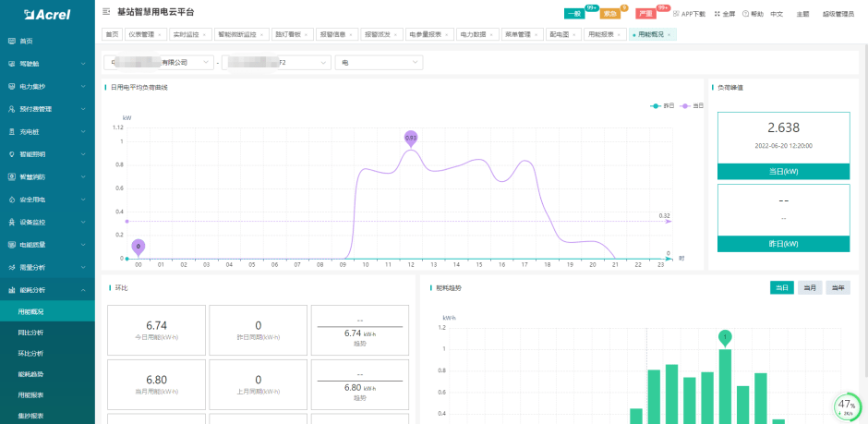This screenshot has height=424, width=868.
Task: Click the 紧急 alarm badge button
Action: tap(610, 15)
